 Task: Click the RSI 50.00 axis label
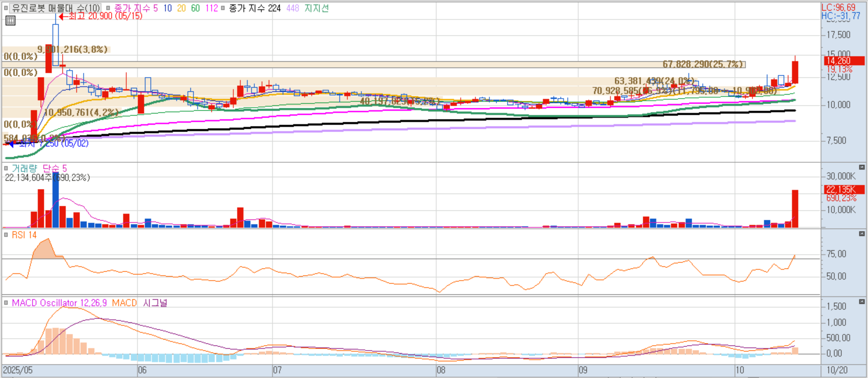[x=836, y=276]
